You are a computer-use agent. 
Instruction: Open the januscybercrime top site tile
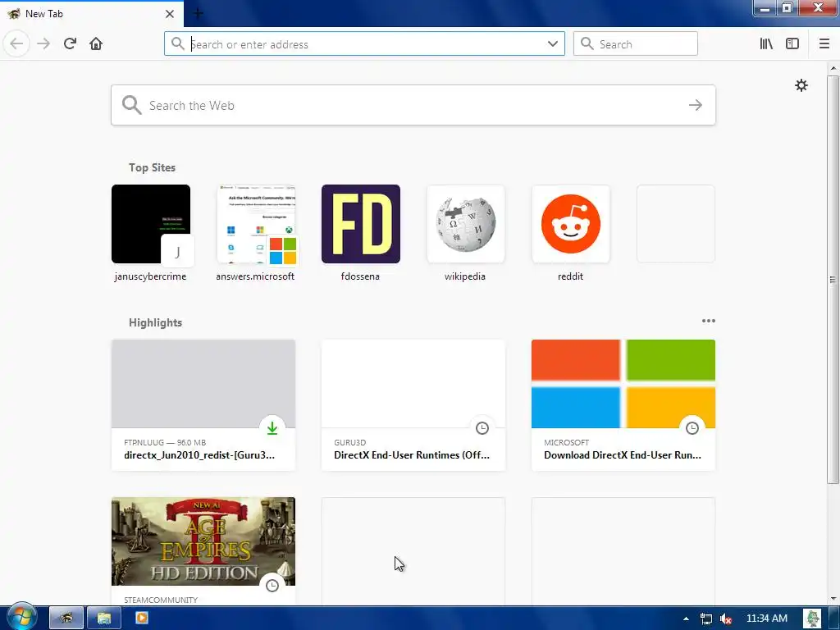pos(151,224)
